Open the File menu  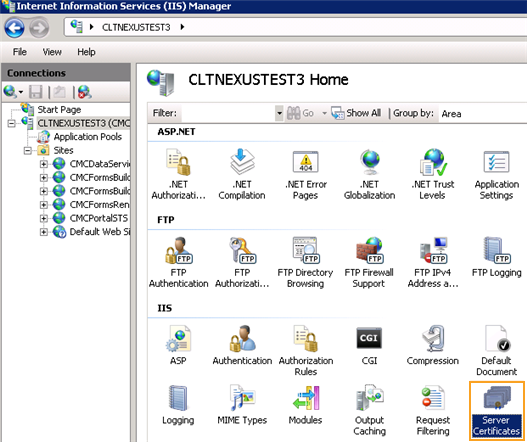point(19,52)
